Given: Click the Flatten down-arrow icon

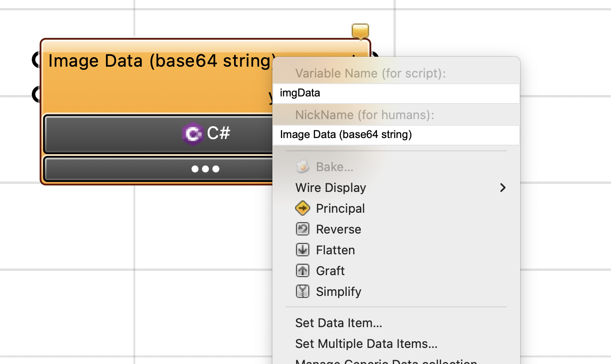Looking at the screenshot, I should click(x=302, y=250).
